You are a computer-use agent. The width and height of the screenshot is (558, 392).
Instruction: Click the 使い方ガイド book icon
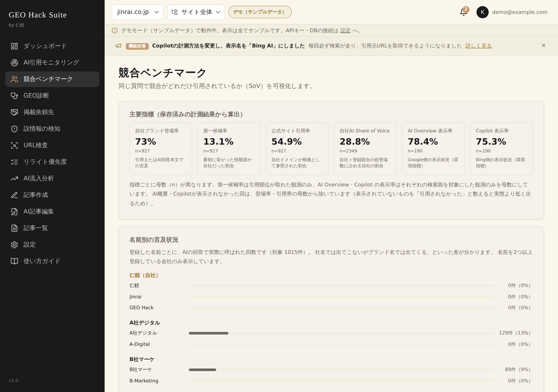[x=14, y=261]
